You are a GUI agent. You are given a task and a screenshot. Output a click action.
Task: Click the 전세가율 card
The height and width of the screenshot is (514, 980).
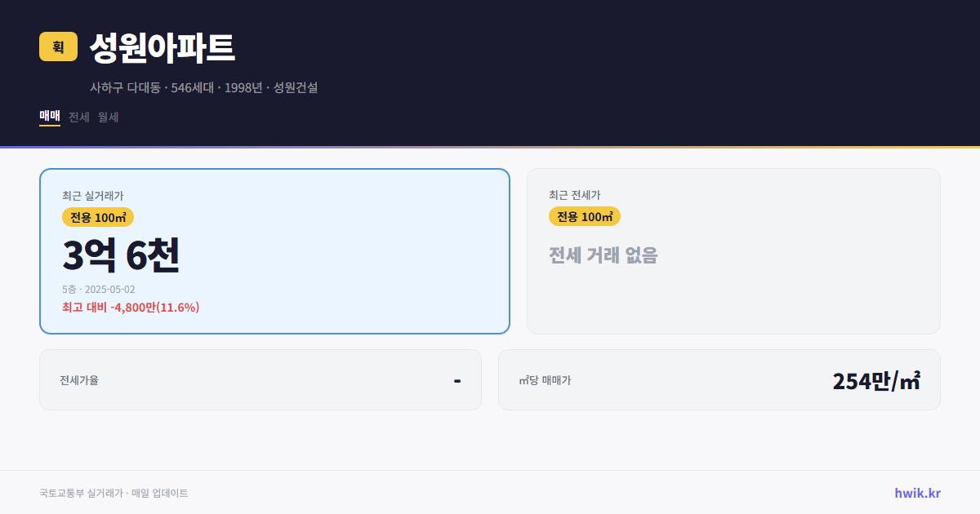[260, 379]
